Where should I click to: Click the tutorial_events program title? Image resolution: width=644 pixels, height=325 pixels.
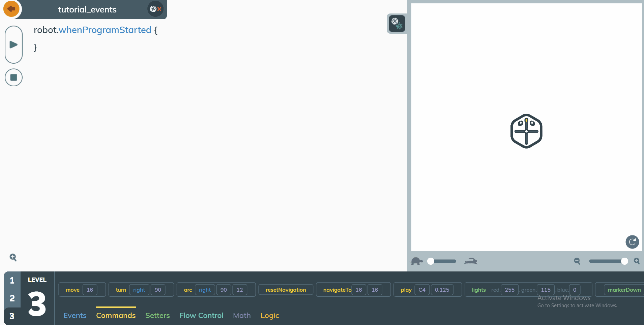click(87, 9)
